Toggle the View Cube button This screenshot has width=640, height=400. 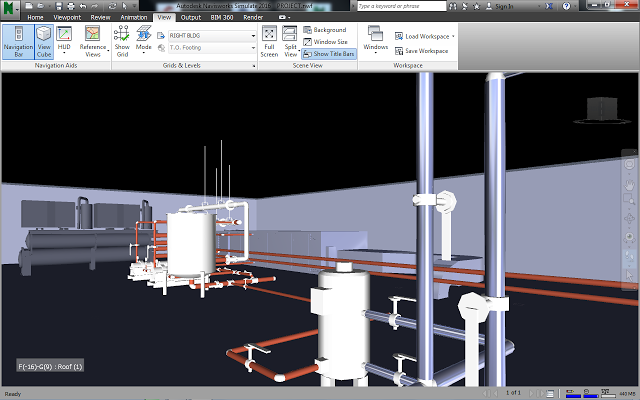click(x=44, y=42)
